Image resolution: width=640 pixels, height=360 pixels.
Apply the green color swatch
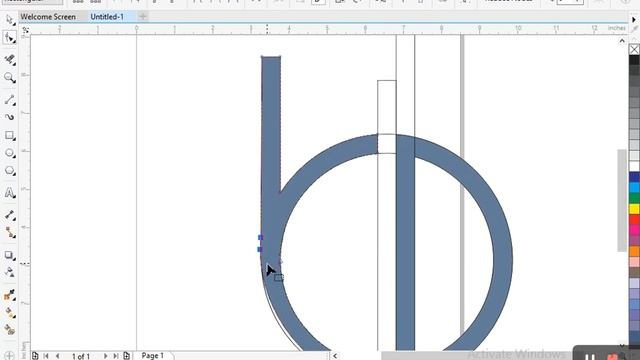tap(634, 198)
